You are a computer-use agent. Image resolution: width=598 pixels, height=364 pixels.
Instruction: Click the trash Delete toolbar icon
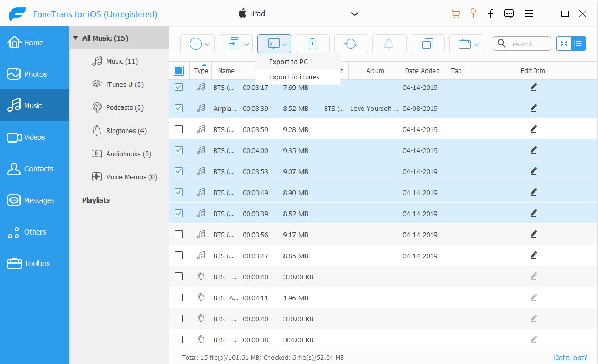(312, 44)
